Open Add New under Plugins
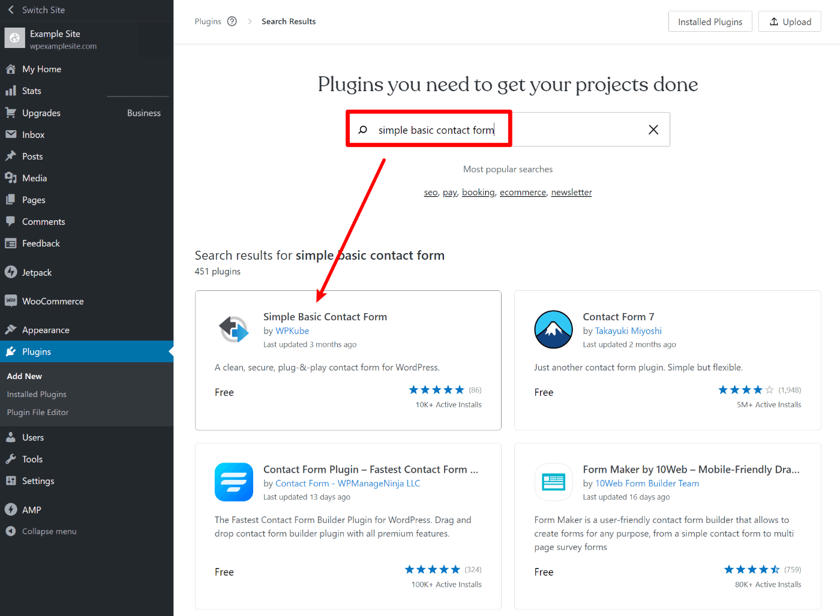This screenshot has width=840, height=616. coord(25,376)
